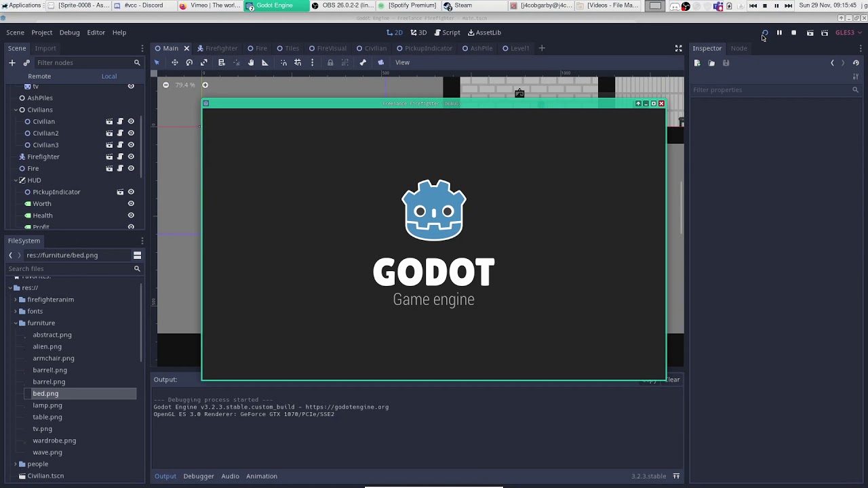The image size is (868, 488).
Task: Toggle visibility of PickupIndicator node
Action: pos(131,192)
